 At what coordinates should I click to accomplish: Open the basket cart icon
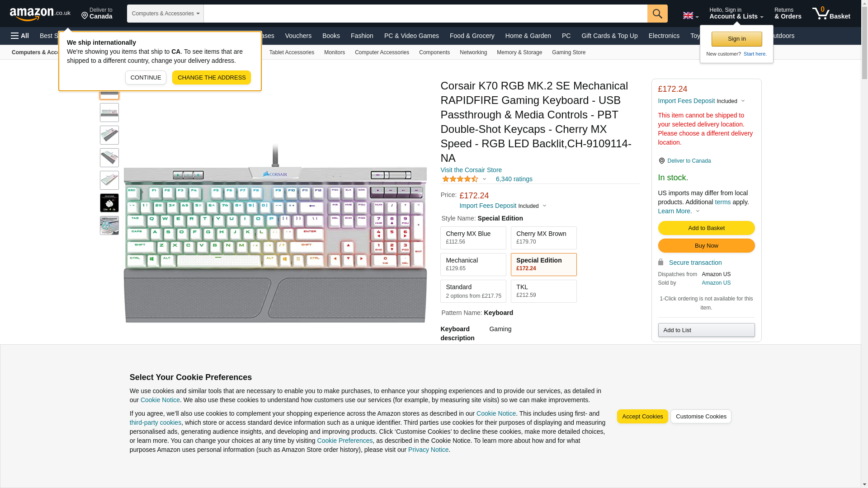(x=831, y=14)
